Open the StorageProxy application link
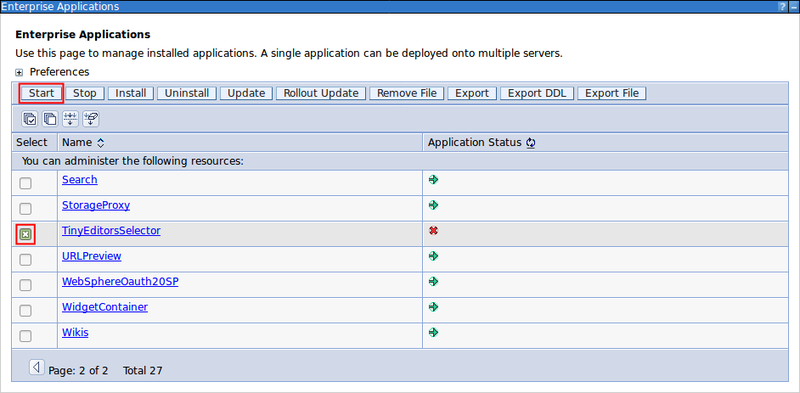 tap(96, 205)
